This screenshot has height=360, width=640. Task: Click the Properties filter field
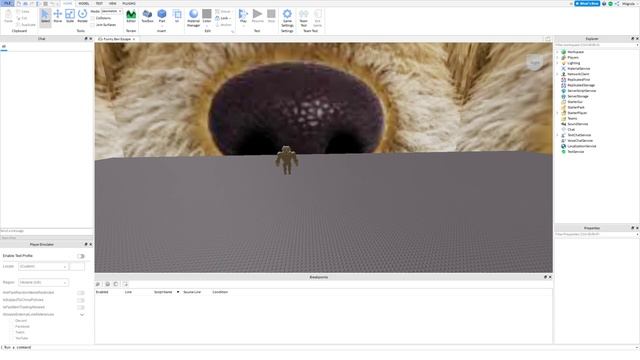click(596, 234)
